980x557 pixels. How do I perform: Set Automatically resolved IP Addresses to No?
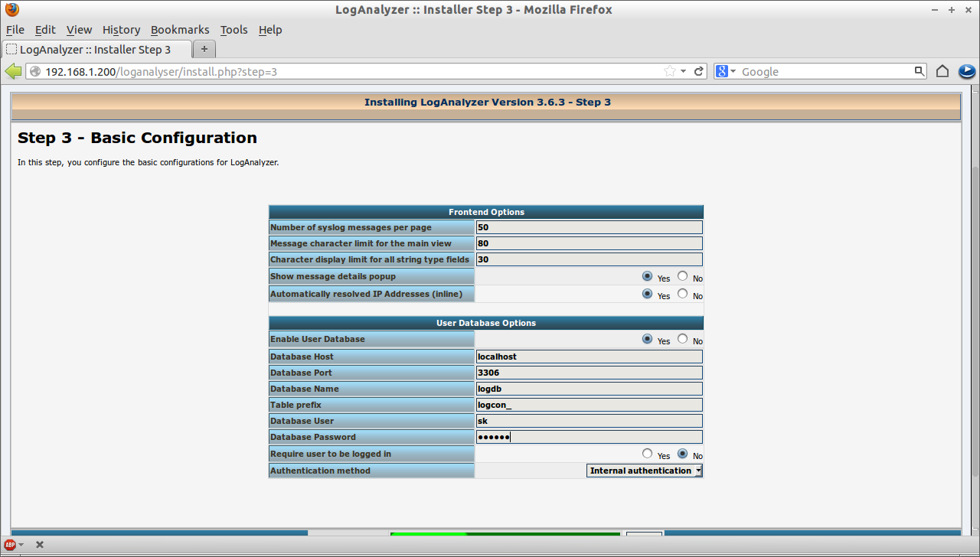tap(683, 293)
